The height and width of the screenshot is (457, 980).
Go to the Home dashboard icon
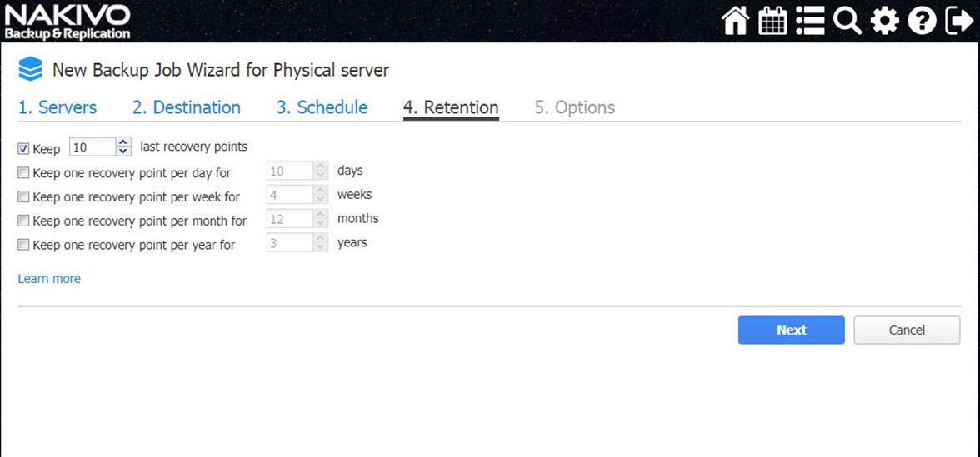(735, 22)
